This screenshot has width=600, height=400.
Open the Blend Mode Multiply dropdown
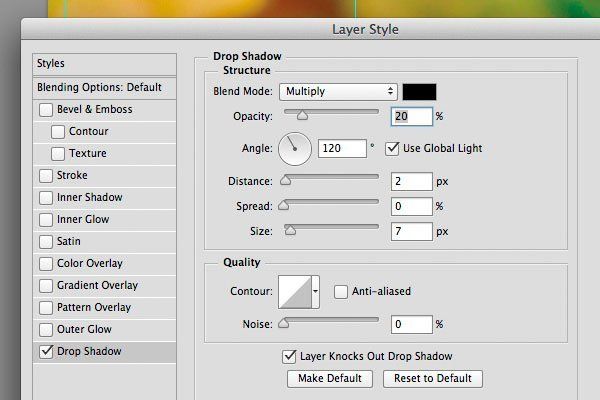(338, 92)
